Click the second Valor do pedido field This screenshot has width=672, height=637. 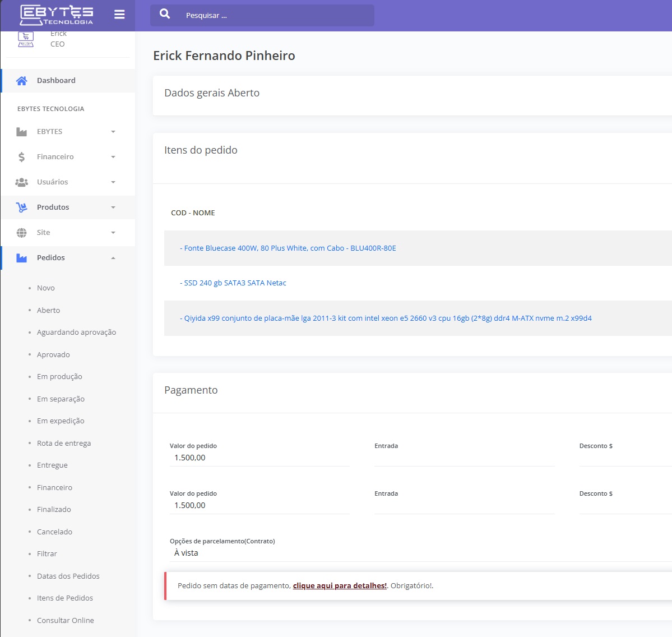coord(259,505)
